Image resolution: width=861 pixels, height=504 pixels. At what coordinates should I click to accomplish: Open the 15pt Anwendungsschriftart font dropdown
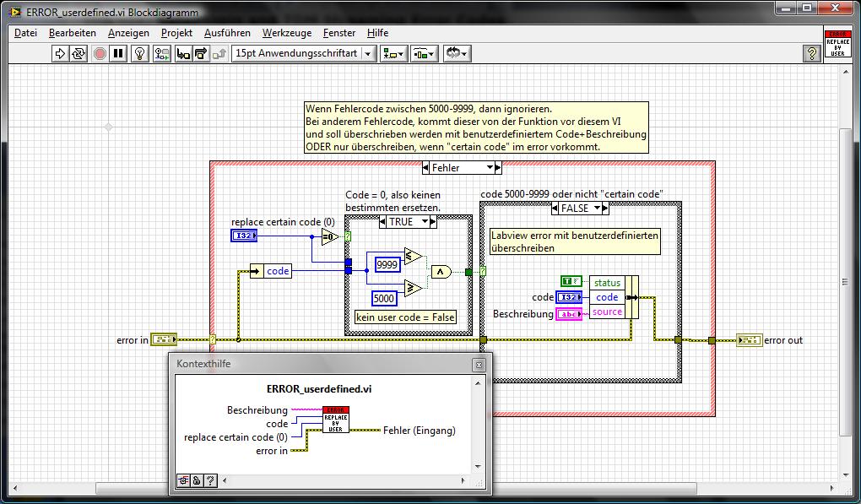(x=304, y=53)
